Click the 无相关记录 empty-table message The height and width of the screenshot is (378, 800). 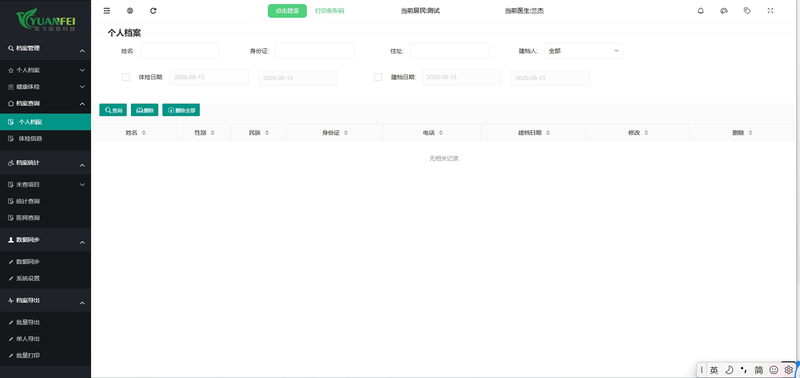coord(444,159)
